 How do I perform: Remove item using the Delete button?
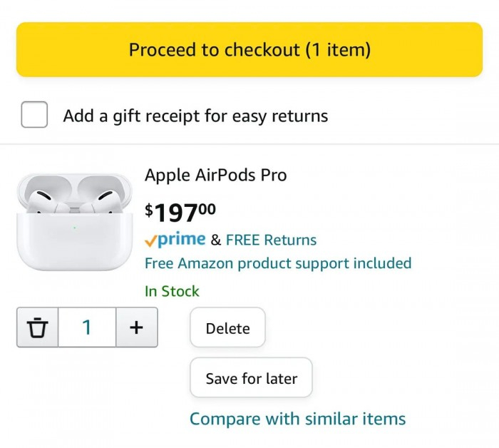pyautogui.click(x=227, y=328)
